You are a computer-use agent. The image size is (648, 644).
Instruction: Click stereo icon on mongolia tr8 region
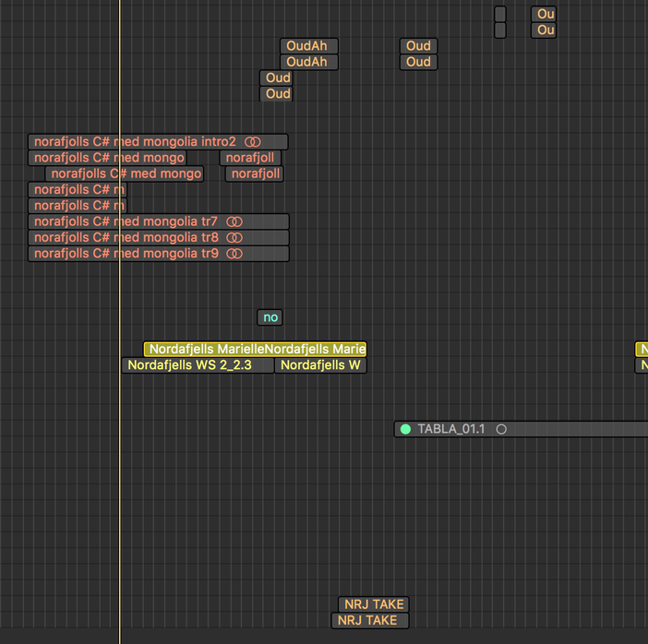point(234,238)
